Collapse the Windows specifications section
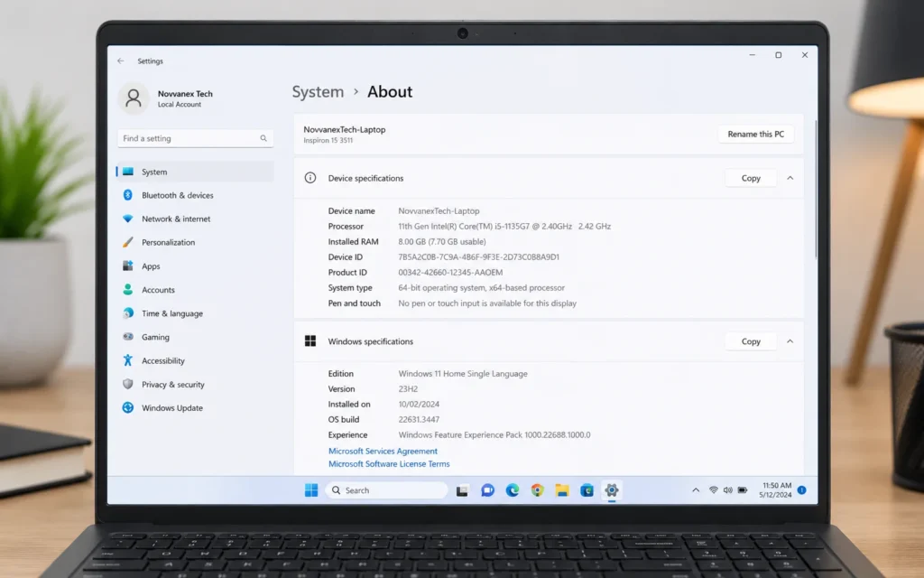 [790, 341]
